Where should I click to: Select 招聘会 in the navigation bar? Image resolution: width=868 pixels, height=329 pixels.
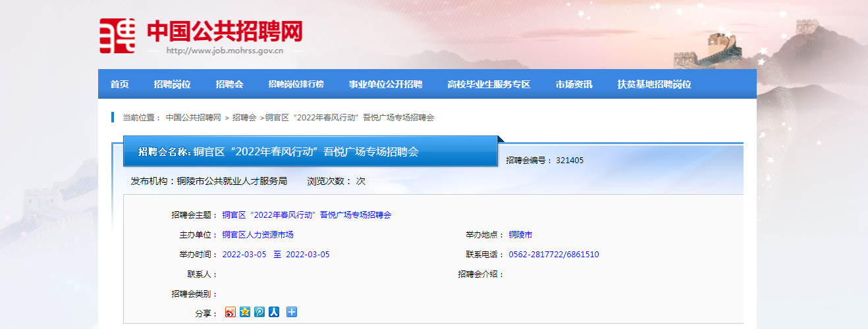tap(229, 84)
